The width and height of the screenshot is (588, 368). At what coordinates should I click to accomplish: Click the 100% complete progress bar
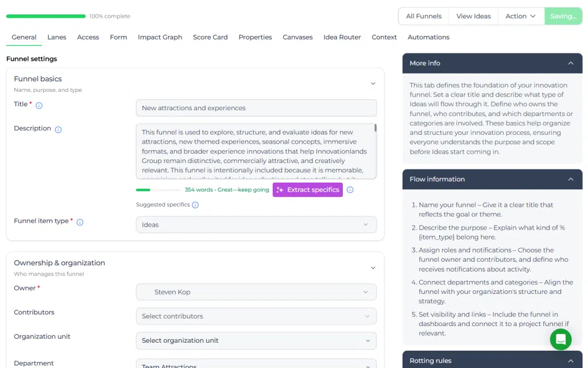coord(46,16)
